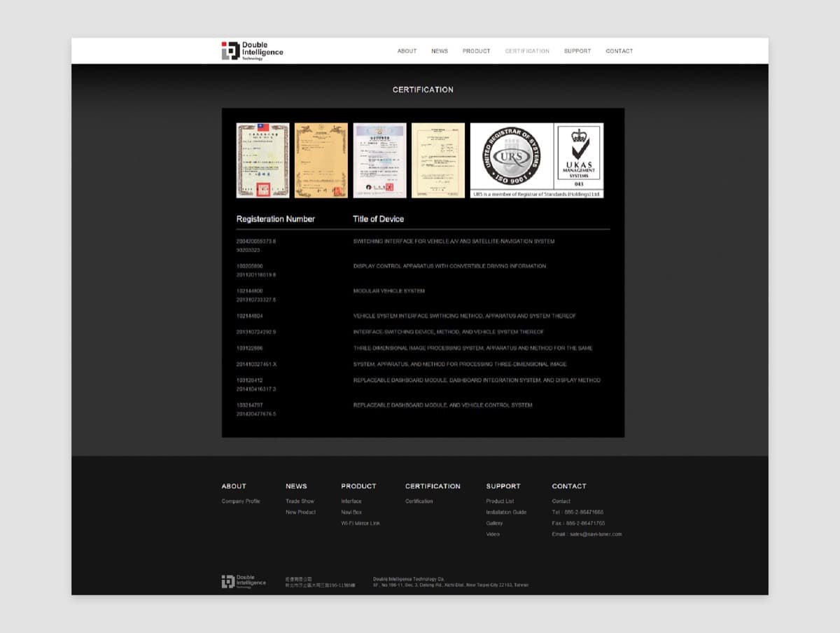Select SUPPORT in the top navigation
The height and width of the screenshot is (633, 840).
click(x=577, y=51)
